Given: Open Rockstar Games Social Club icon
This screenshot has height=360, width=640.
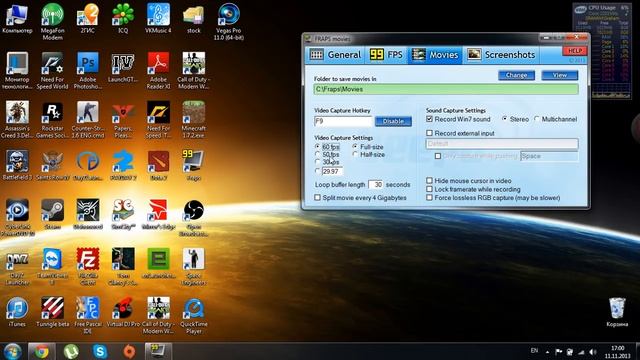Looking at the screenshot, I should point(52,119).
